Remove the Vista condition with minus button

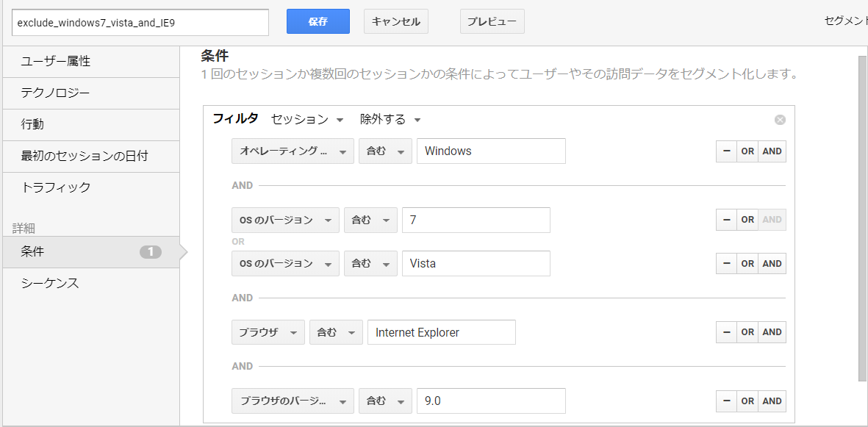pos(726,264)
